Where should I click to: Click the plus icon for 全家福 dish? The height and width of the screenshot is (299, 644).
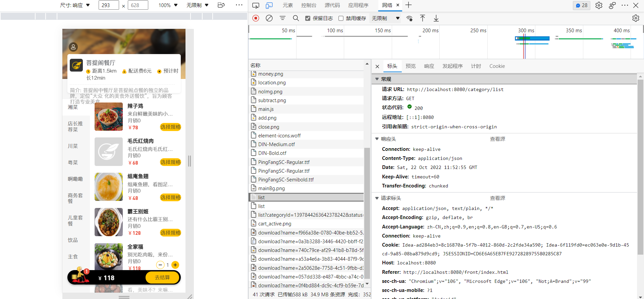[x=175, y=265]
